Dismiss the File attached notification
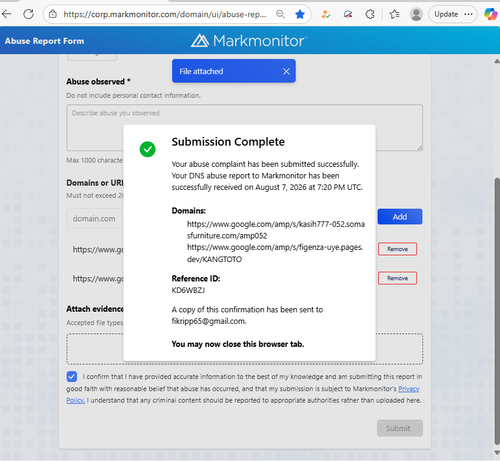The image size is (500, 461). click(286, 71)
